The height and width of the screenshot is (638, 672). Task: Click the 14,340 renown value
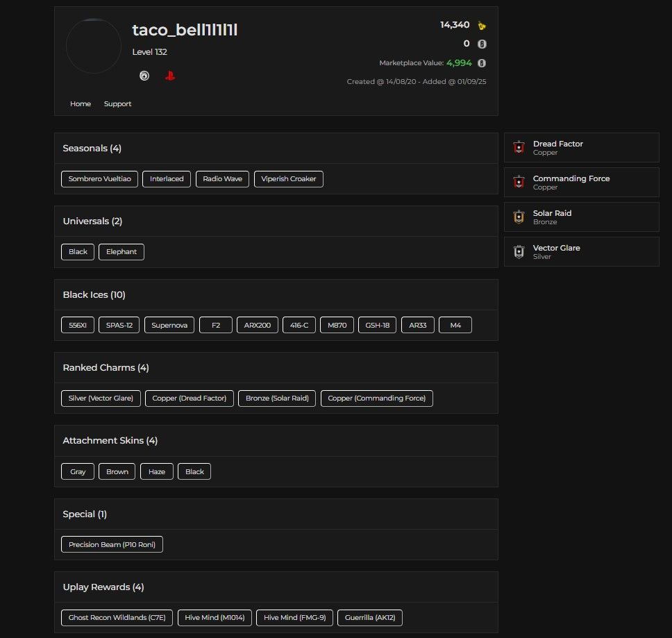[455, 25]
